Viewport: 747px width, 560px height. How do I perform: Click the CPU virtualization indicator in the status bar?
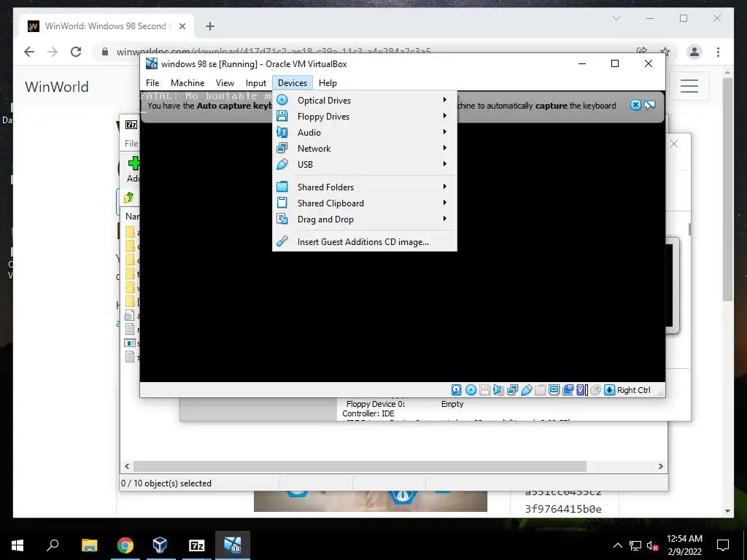coord(581,390)
